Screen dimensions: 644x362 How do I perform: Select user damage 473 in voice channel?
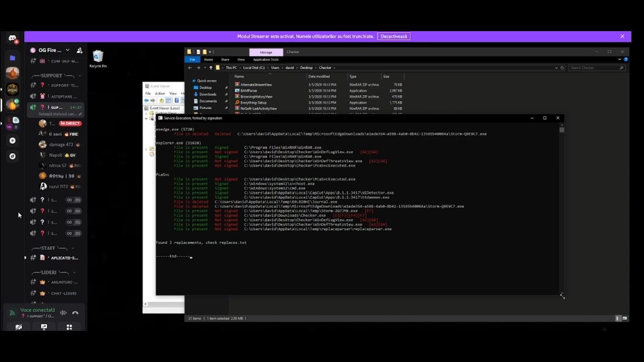click(x=60, y=144)
